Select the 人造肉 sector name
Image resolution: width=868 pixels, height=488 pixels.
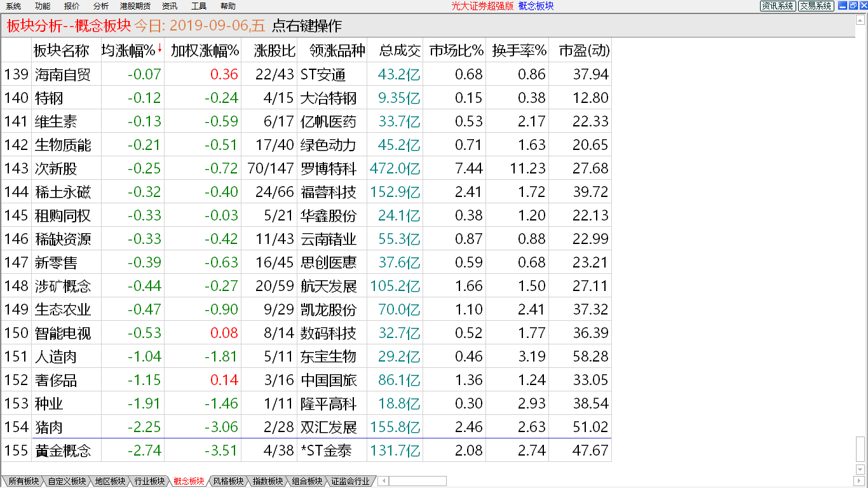coord(56,356)
